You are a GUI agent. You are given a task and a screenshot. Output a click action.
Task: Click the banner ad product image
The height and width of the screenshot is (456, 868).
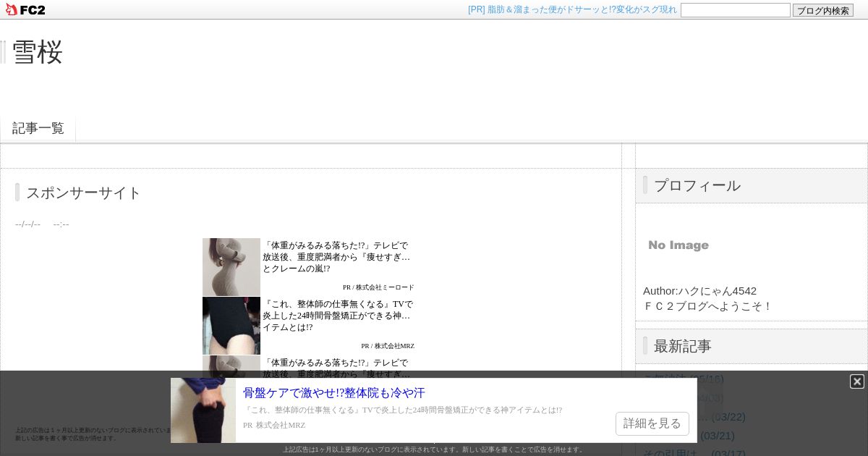[x=203, y=410]
